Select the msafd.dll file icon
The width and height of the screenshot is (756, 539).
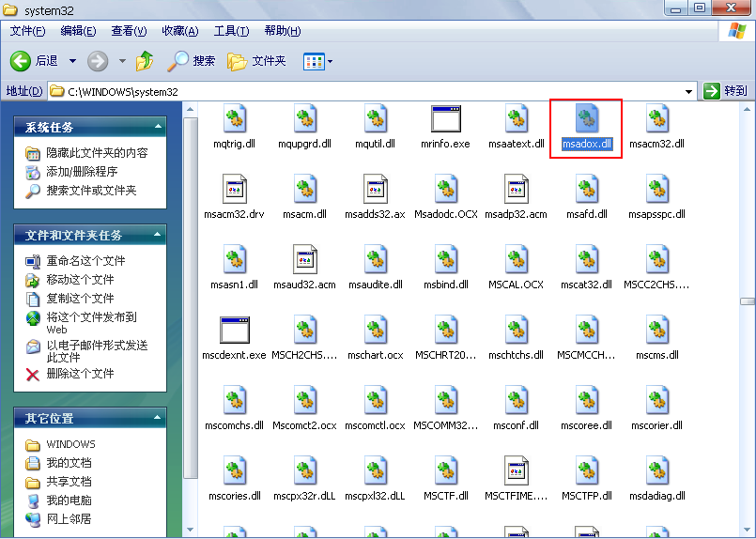[x=586, y=189]
